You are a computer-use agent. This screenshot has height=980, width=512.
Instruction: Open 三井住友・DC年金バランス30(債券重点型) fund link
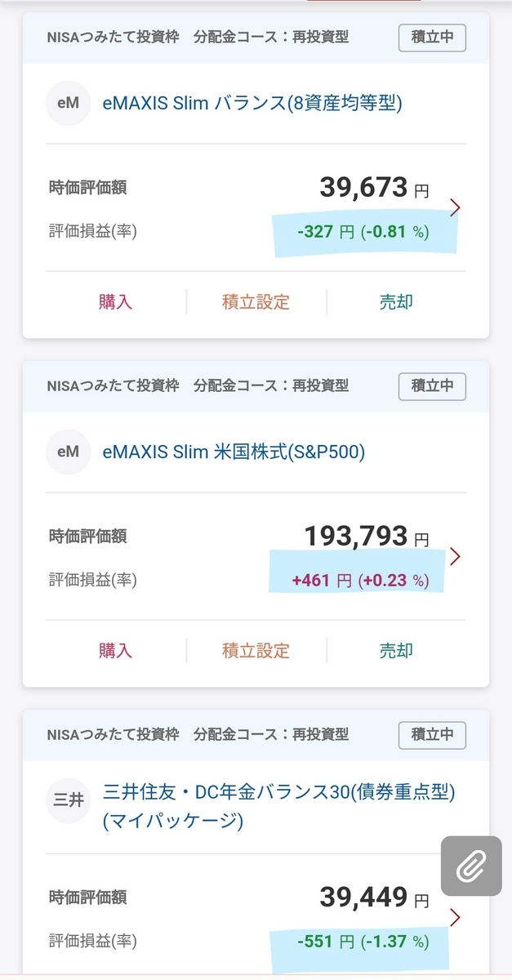pos(278,807)
